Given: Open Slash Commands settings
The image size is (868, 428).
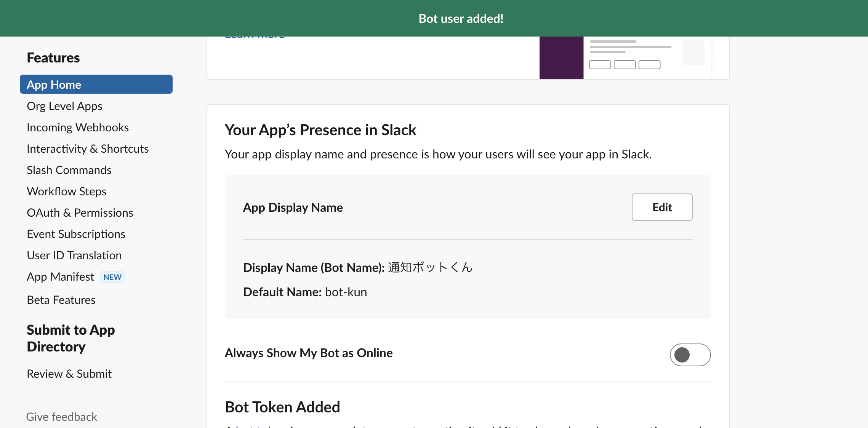Looking at the screenshot, I should click(x=69, y=170).
